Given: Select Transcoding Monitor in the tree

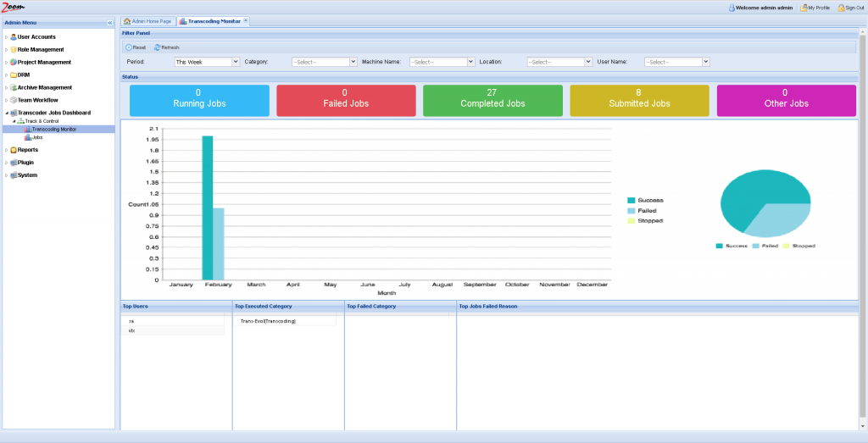Looking at the screenshot, I should [x=54, y=130].
